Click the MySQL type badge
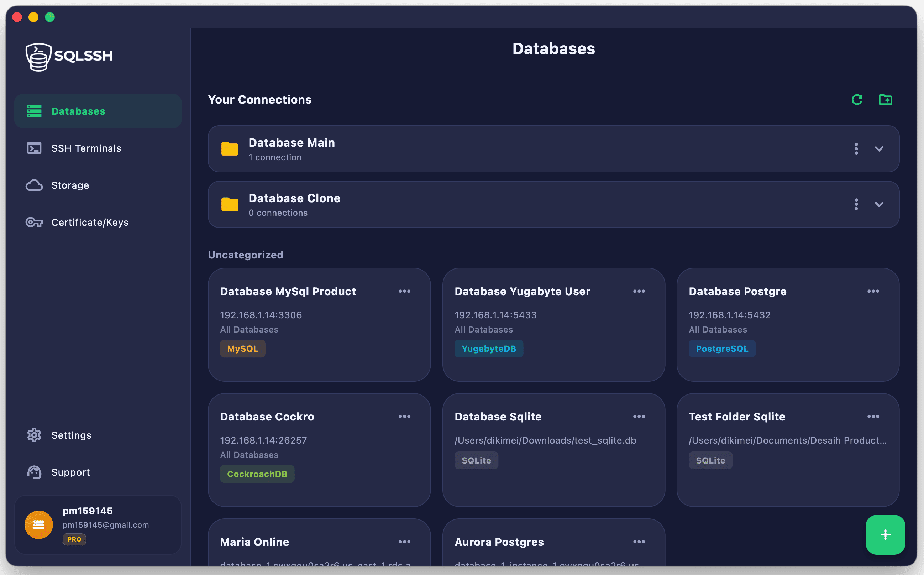 (242, 349)
